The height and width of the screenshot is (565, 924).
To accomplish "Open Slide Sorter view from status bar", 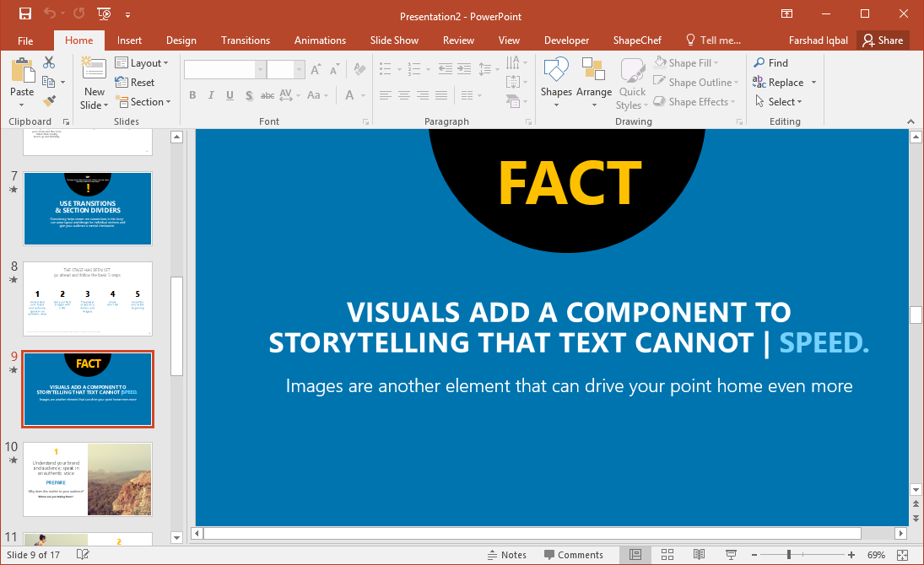I will [x=667, y=555].
